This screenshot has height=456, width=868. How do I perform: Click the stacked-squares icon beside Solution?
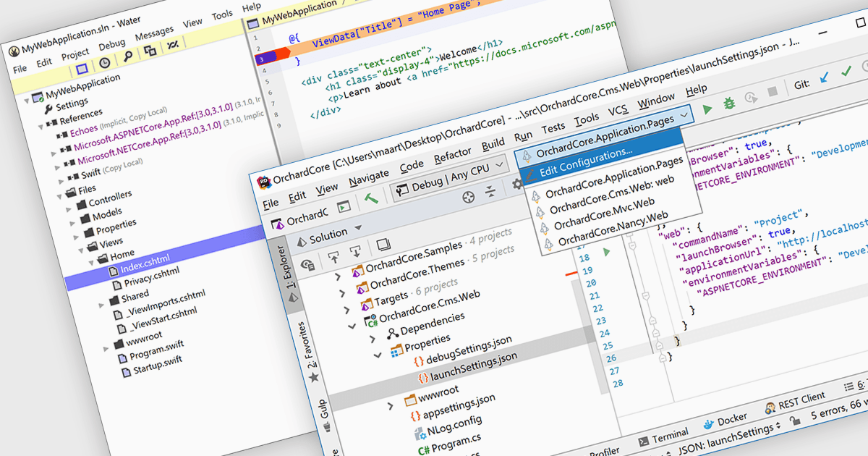point(383,244)
